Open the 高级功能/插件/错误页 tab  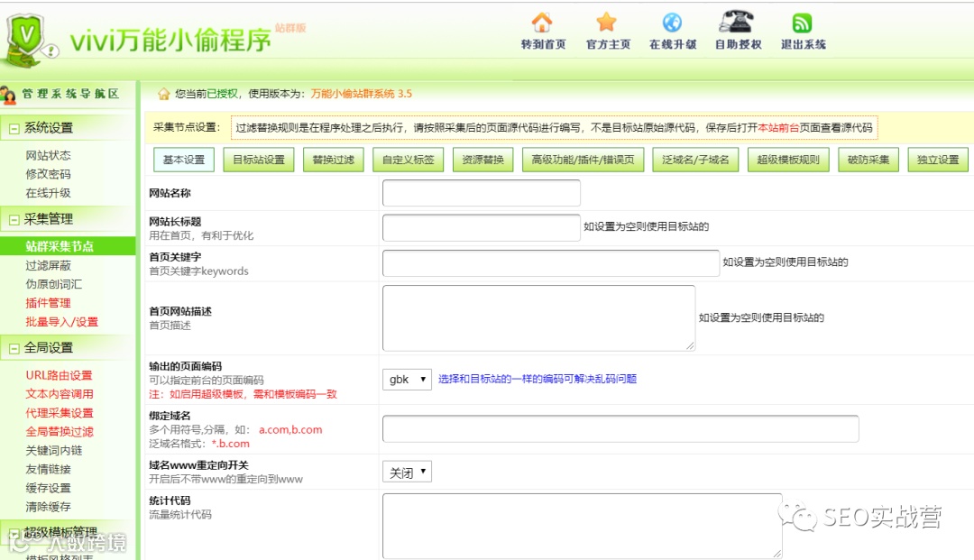[x=583, y=160]
